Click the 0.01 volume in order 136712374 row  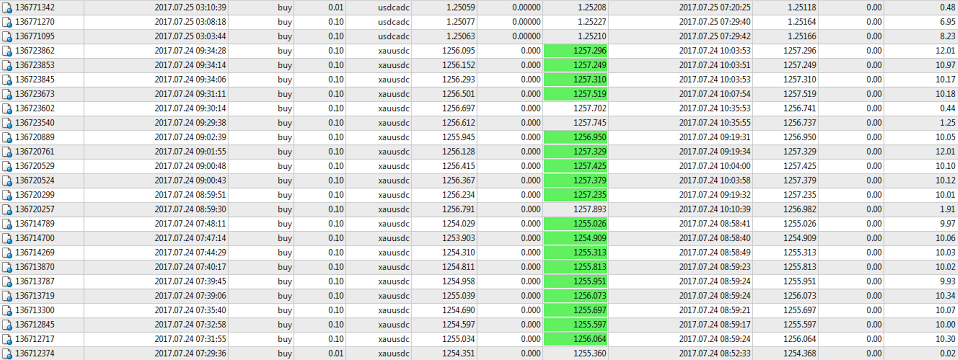[x=335, y=353]
